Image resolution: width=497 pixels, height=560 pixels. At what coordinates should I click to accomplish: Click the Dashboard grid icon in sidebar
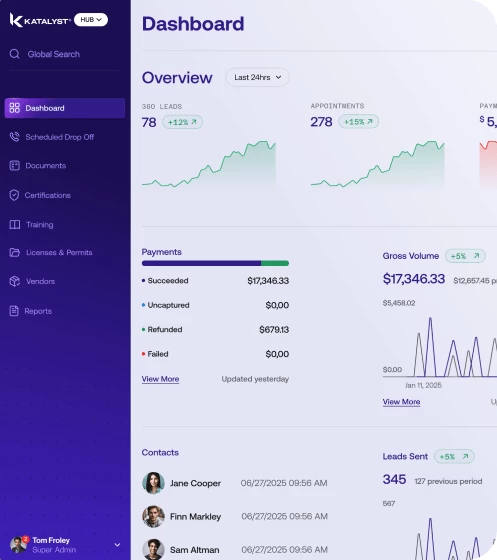[x=15, y=108]
